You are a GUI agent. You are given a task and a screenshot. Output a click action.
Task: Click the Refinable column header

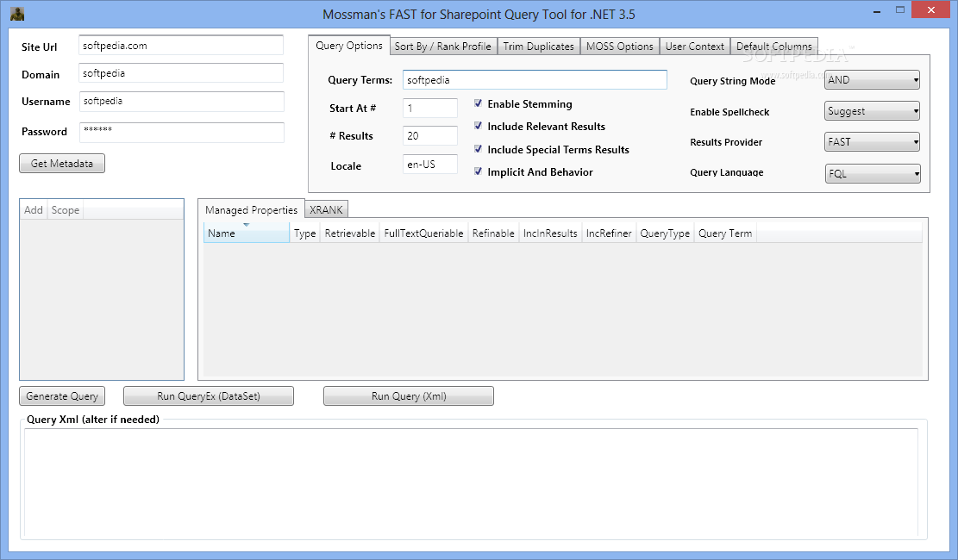pyautogui.click(x=493, y=233)
